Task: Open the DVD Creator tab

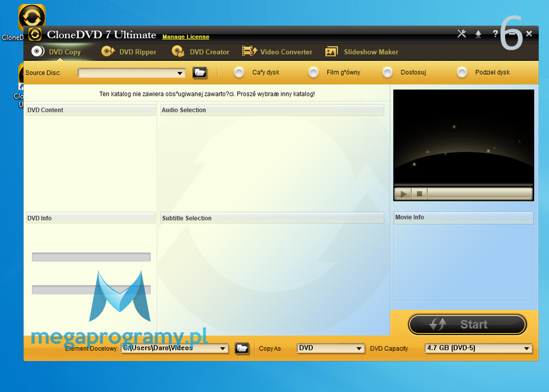Action: pyautogui.click(x=200, y=52)
